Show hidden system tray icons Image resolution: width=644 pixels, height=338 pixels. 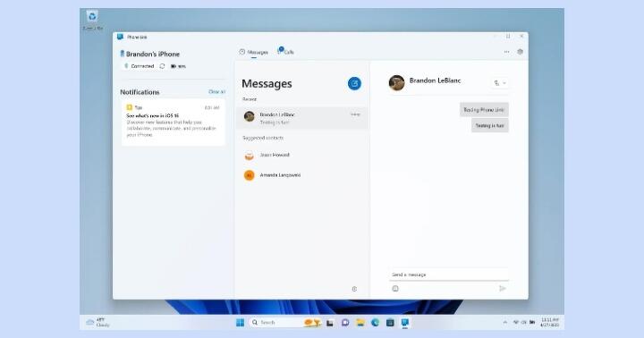tap(505, 323)
